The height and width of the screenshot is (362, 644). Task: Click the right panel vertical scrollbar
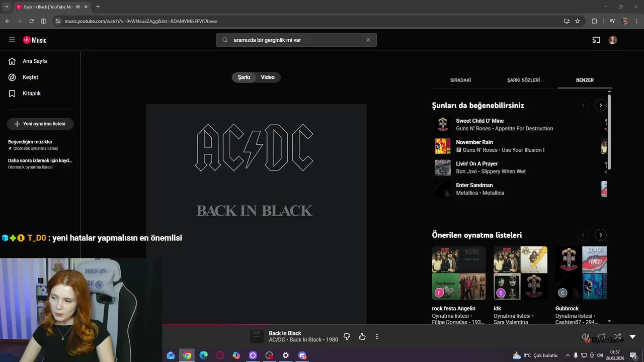(609, 131)
